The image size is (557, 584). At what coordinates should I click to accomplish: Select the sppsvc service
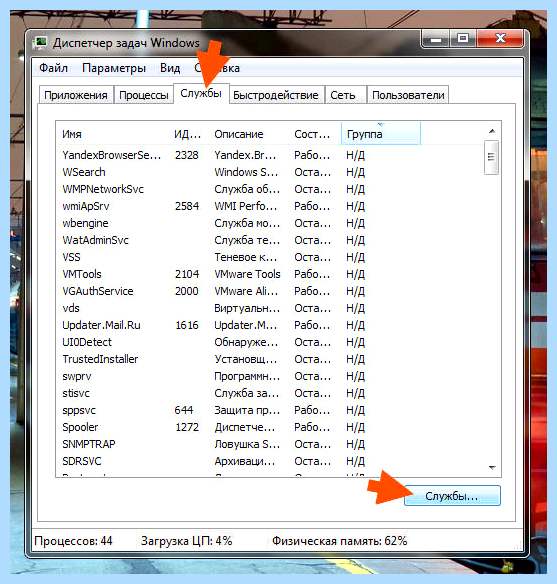point(271,410)
